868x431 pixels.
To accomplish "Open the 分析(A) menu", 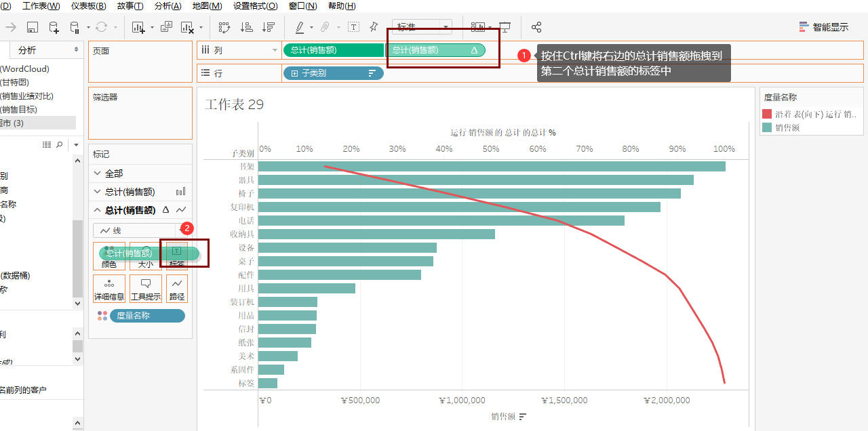I will 167,6.
